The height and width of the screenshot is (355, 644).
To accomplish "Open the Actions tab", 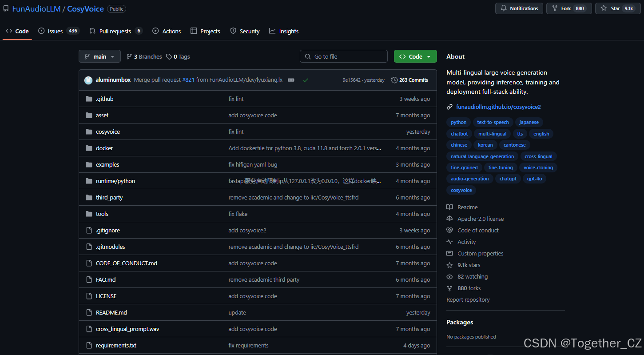I will tap(167, 31).
